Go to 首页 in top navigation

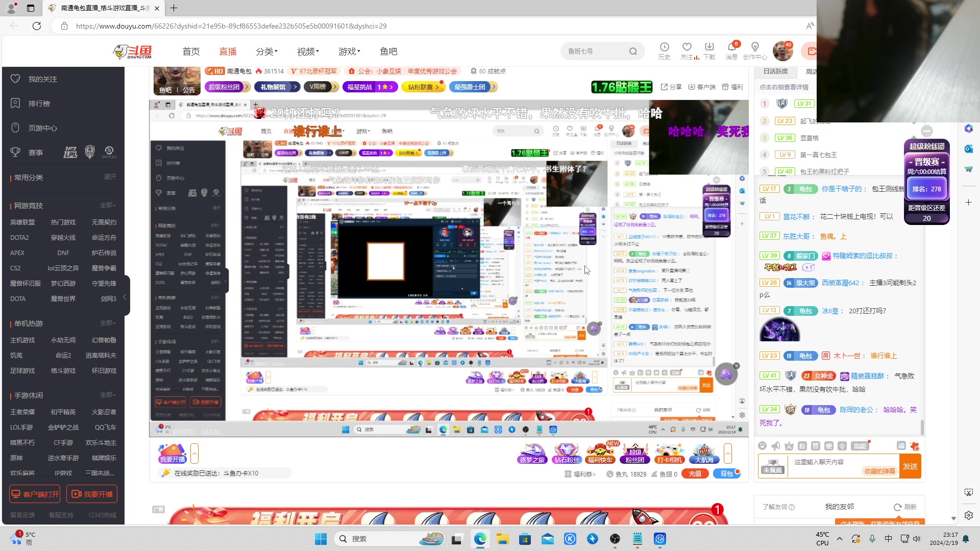click(x=191, y=52)
